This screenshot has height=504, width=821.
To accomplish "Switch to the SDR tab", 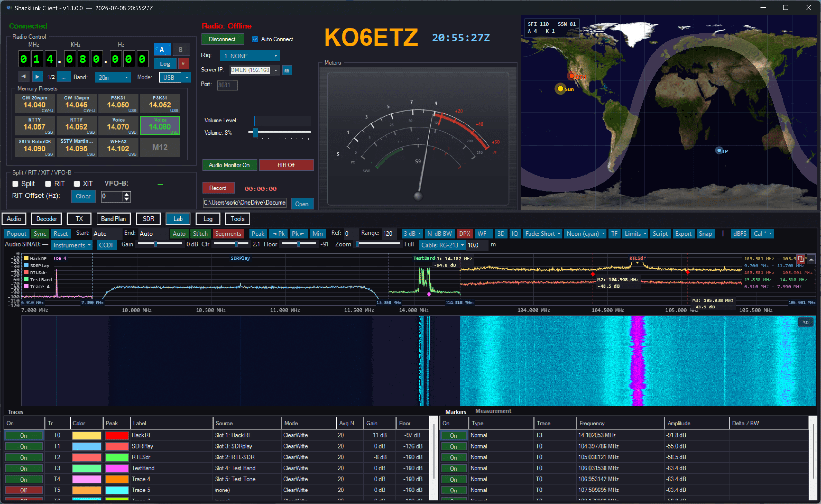I will tap(148, 219).
